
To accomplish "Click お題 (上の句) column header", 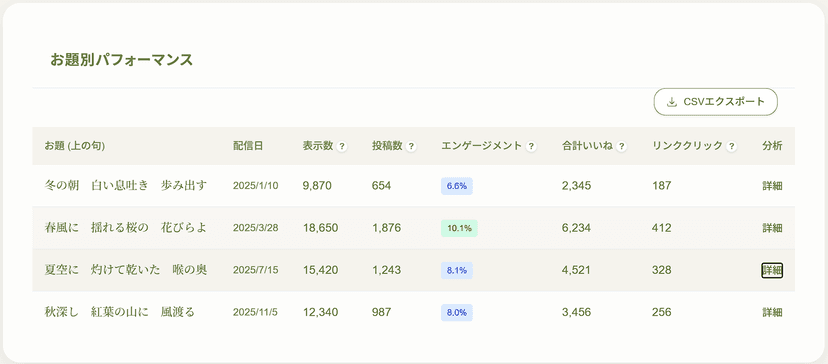I will (74, 146).
